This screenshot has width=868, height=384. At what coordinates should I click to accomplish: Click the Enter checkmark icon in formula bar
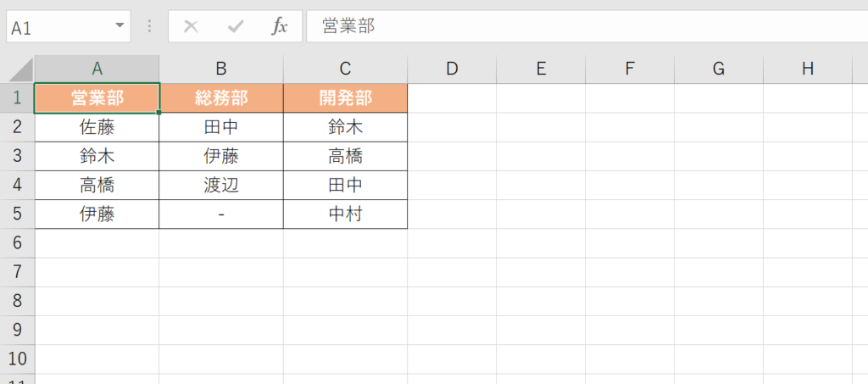(x=236, y=26)
